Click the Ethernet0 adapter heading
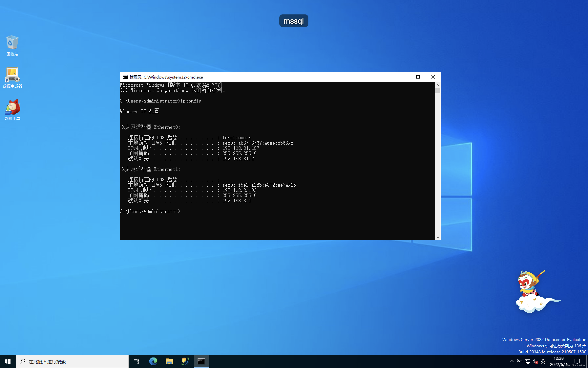588x368 pixels. coord(150,127)
